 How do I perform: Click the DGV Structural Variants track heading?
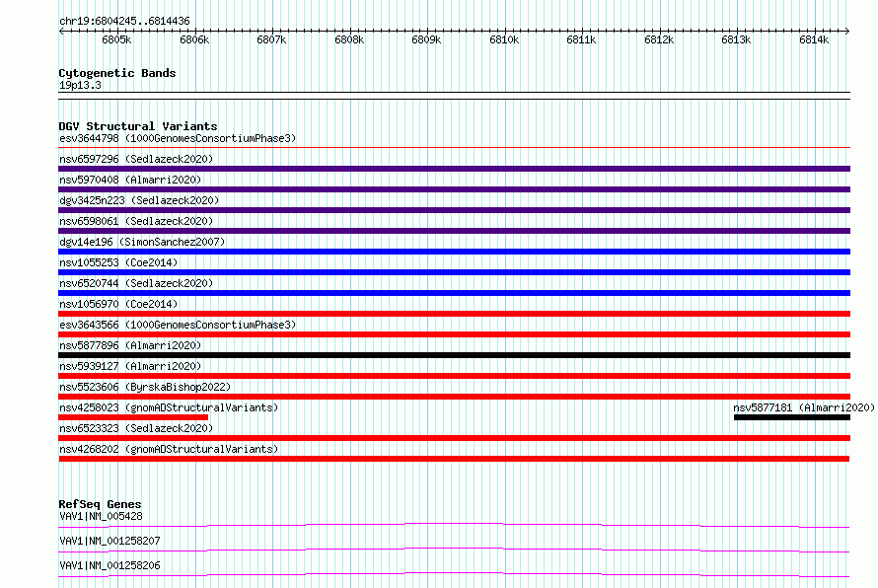[x=138, y=126]
